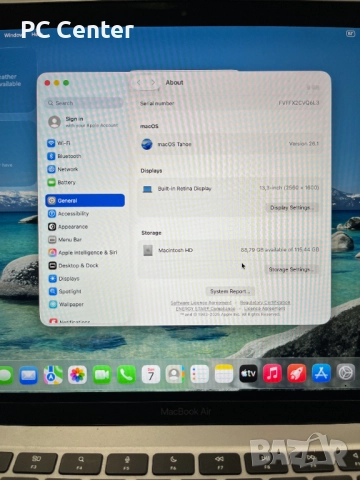Open FaceTime from the Dock
This screenshot has width=360, height=480.
102,375
